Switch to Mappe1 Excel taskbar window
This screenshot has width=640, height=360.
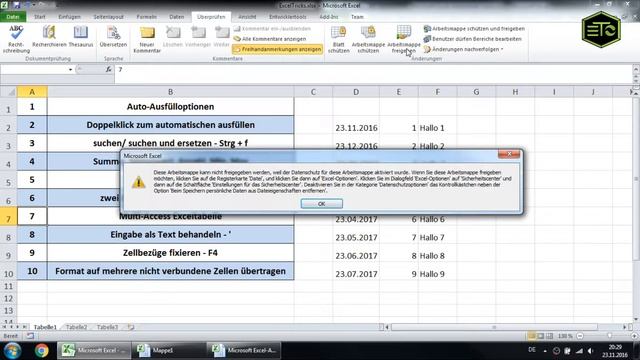[170, 350]
